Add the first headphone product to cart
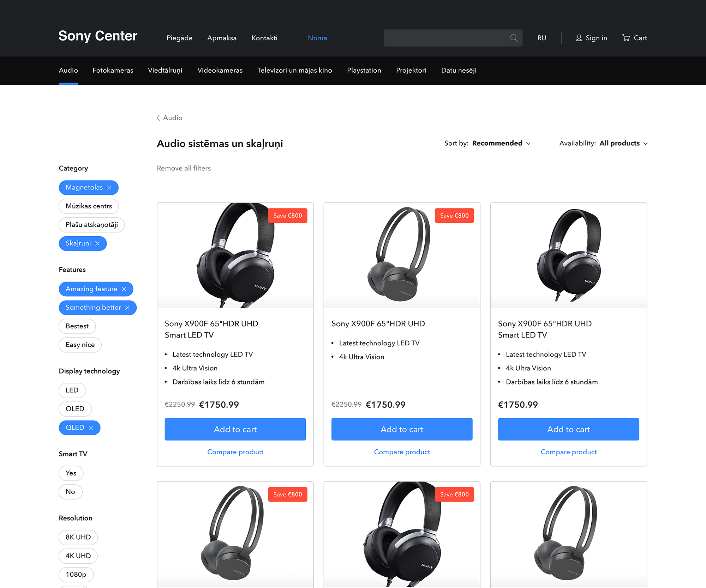Image resolution: width=706 pixels, height=588 pixels. 235,429
